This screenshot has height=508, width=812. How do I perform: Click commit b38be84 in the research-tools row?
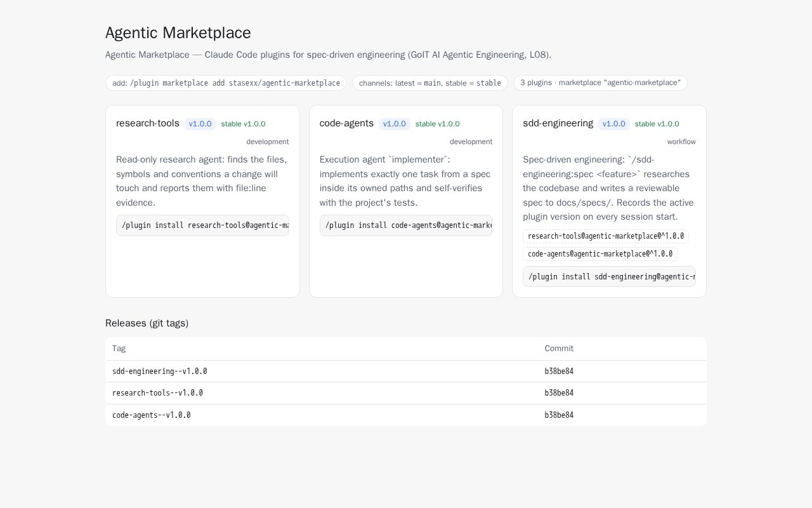pyautogui.click(x=559, y=393)
